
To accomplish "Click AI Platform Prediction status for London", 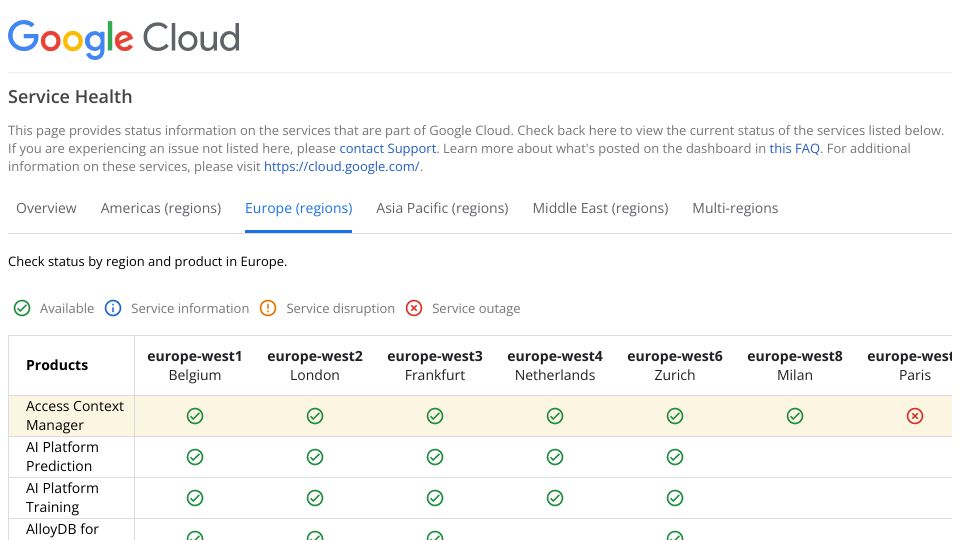I will [x=315, y=457].
